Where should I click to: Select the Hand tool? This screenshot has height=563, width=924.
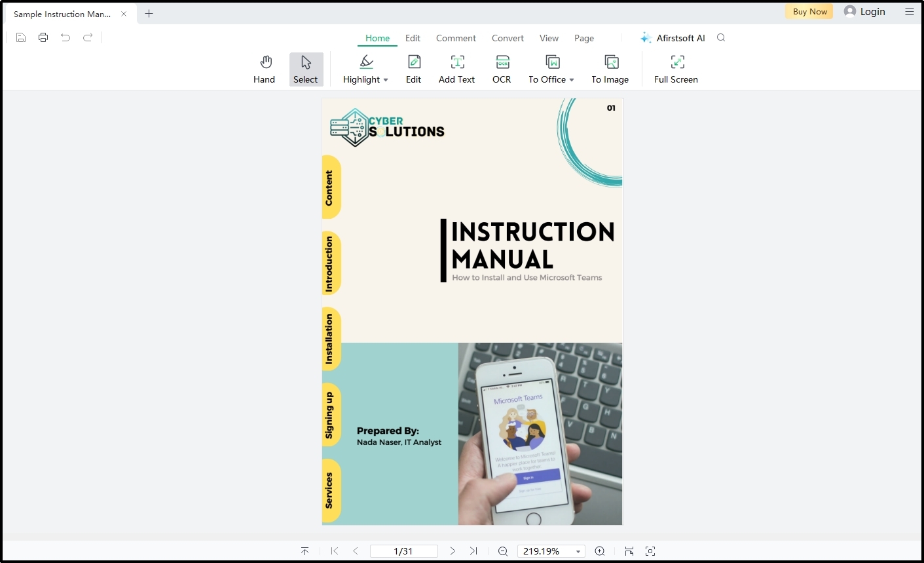click(x=265, y=69)
